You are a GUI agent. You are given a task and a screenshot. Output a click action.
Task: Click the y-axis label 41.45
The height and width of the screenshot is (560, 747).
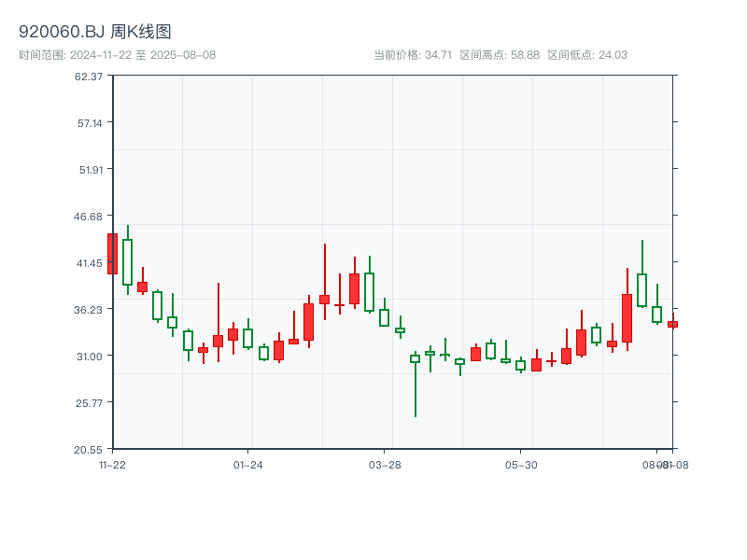(x=90, y=263)
